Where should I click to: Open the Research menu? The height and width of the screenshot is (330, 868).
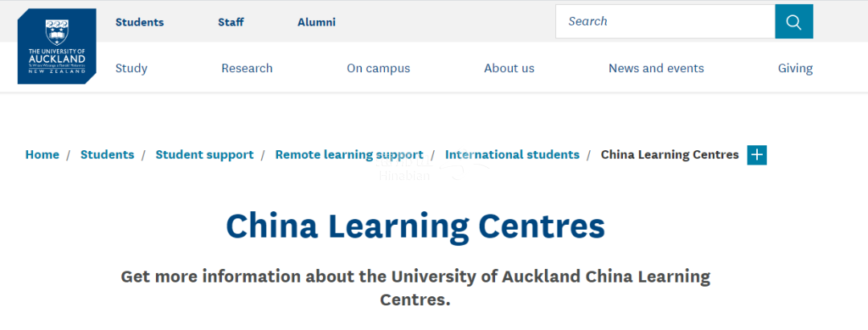[247, 68]
